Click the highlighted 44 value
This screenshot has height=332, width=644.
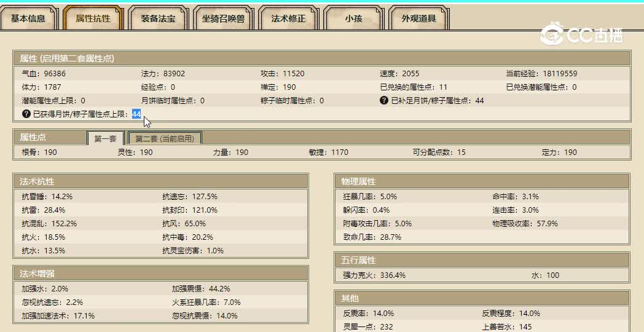(136, 114)
